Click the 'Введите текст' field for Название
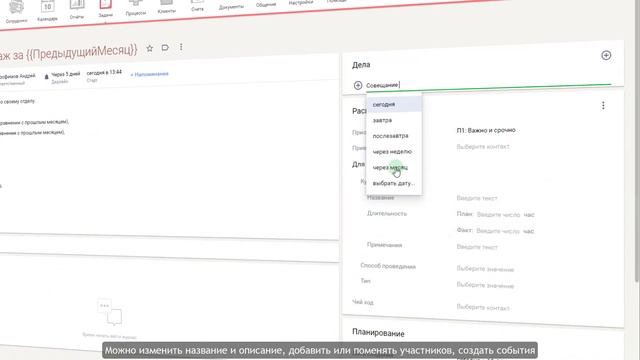The width and height of the screenshot is (640, 360). click(477, 198)
